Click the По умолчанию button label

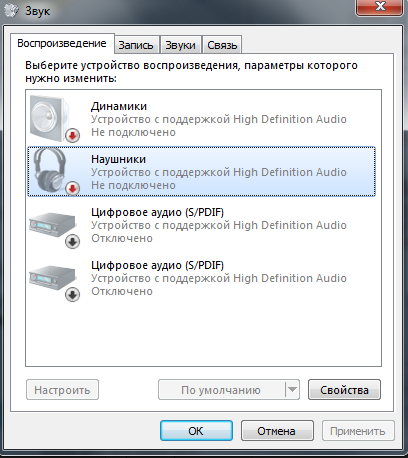tap(221, 390)
